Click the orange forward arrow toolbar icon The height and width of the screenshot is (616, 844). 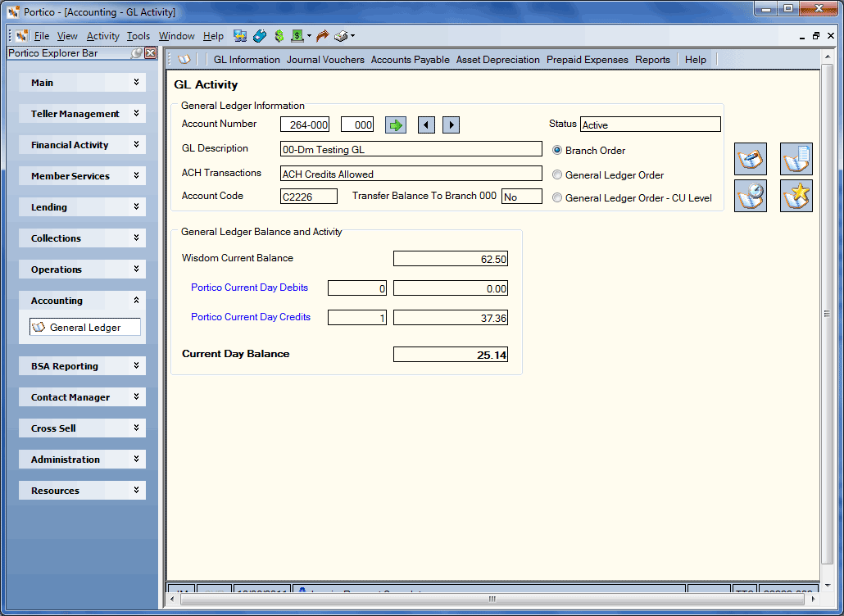pos(322,36)
